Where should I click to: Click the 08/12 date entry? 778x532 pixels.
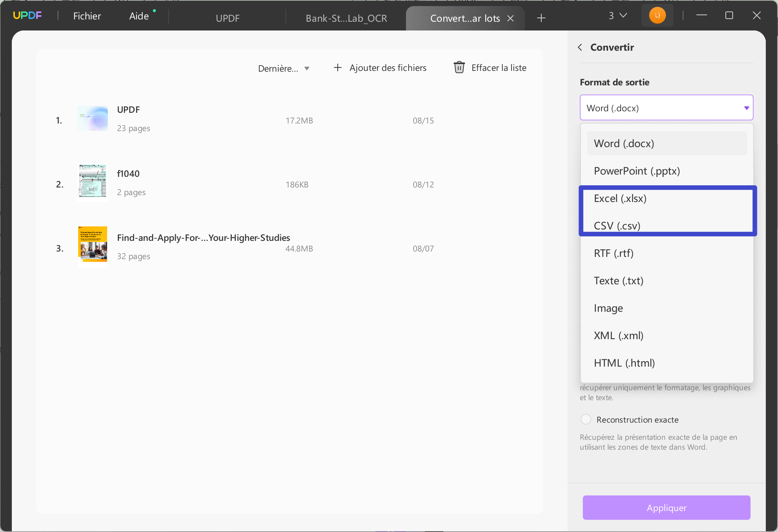pyautogui.click(x=423, y=185)
